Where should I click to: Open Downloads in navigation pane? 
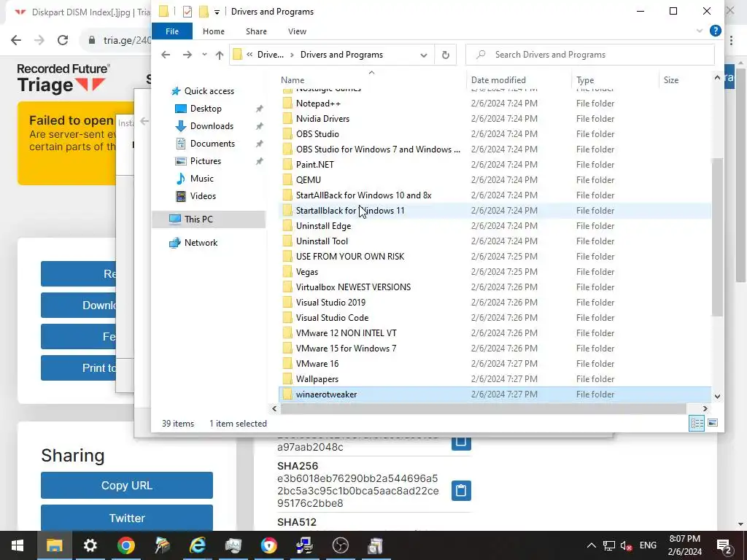tap(212, 126)
